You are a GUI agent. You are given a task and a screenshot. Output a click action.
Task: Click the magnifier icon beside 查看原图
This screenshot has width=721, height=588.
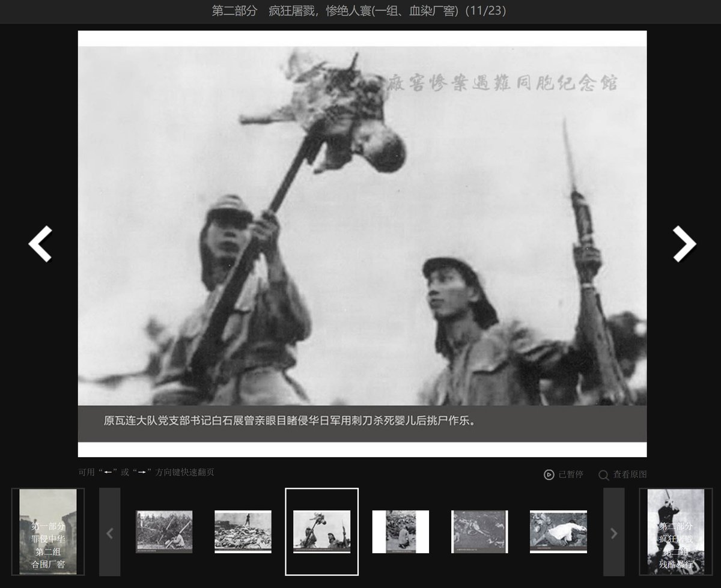(x=604, y=475)
